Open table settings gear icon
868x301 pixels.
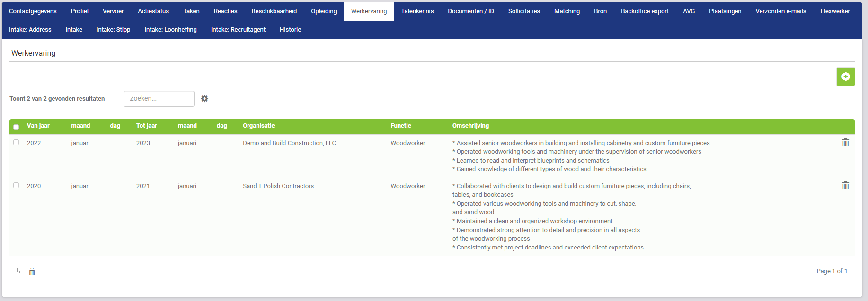204,99
